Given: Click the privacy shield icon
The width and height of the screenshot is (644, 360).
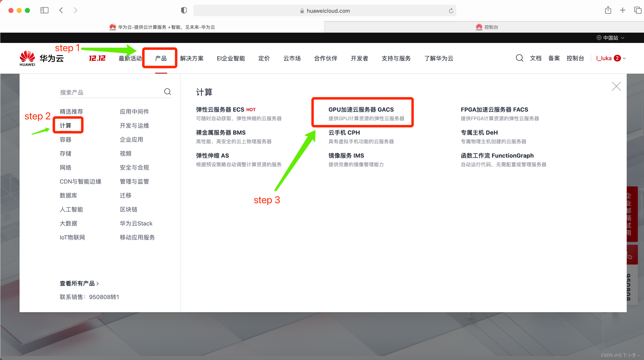Looking at the screenshot, I should [184, 10].
